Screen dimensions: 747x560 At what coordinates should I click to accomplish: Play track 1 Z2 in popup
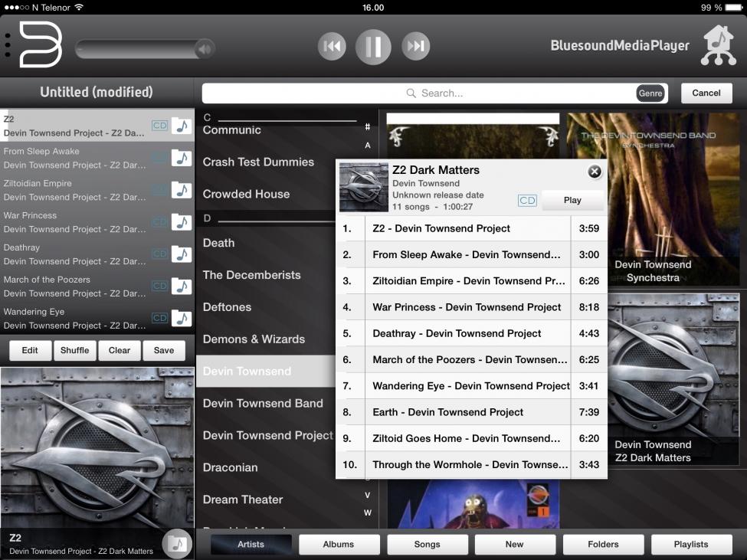(472, 228)
